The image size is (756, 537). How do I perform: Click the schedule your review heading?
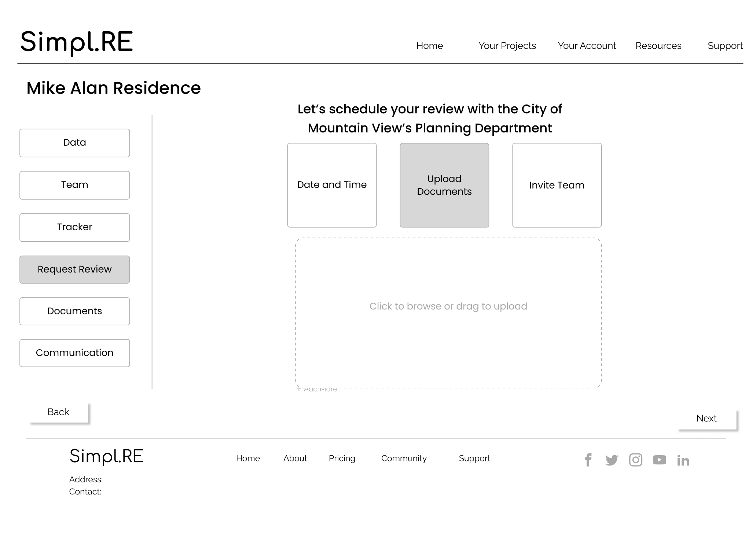click(430, 118)
